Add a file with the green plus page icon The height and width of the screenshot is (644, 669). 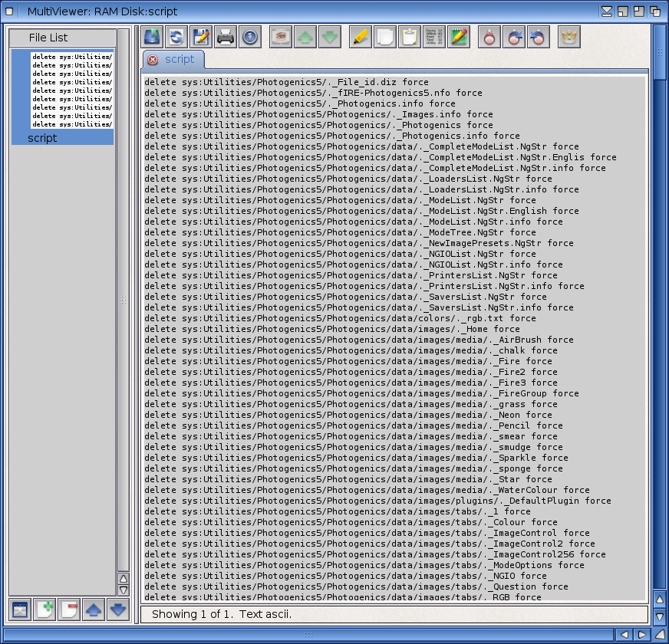tap(44, 609)
